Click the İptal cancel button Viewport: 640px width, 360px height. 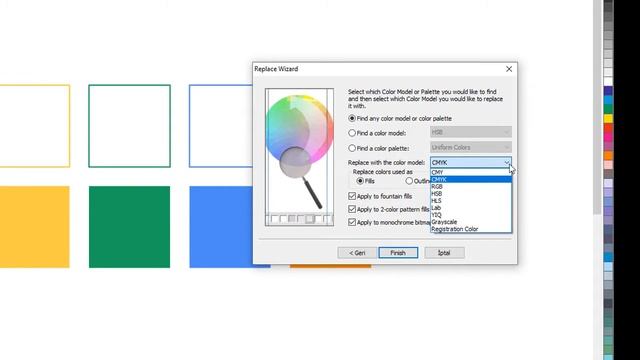tap(444, 253)
